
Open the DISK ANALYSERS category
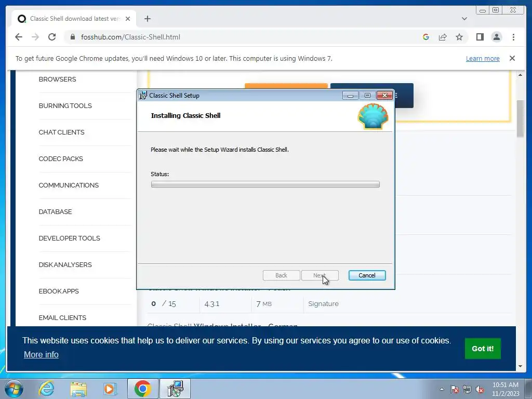[65, 264]
